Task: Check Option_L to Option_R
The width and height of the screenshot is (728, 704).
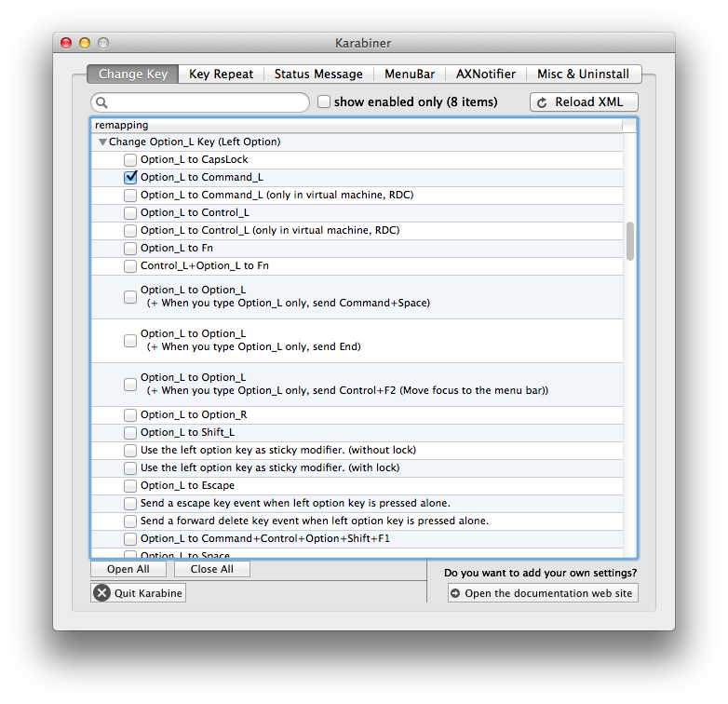Action: coord(130,414)
